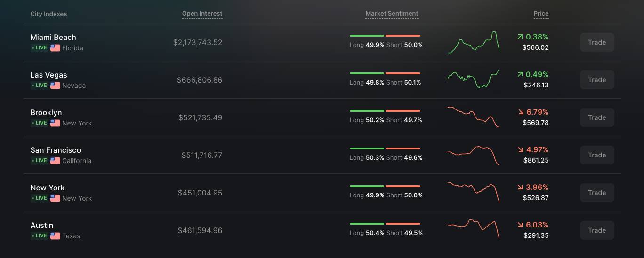Click the $861.25 price value

point(536,160)
